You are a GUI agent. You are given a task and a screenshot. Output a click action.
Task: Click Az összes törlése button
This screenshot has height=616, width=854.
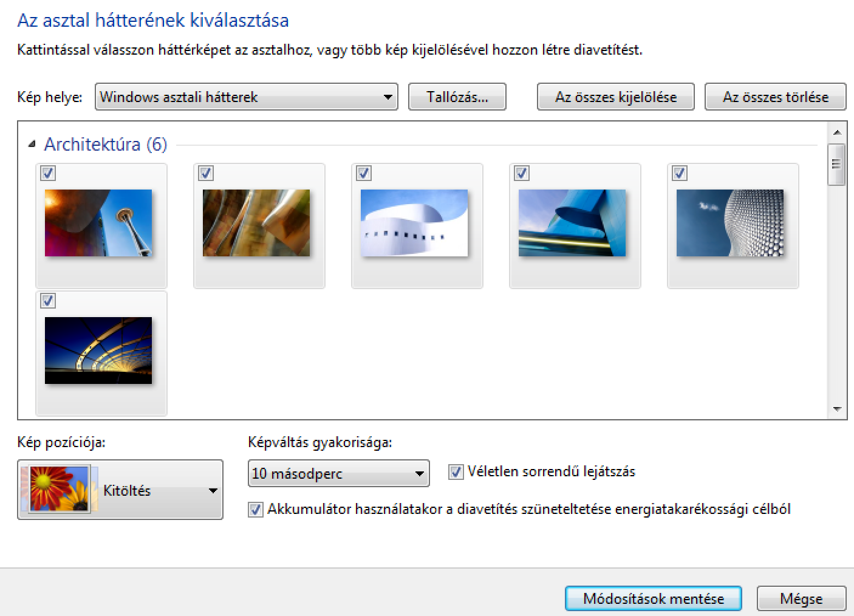pyautogui.click(x=776, y=97)
